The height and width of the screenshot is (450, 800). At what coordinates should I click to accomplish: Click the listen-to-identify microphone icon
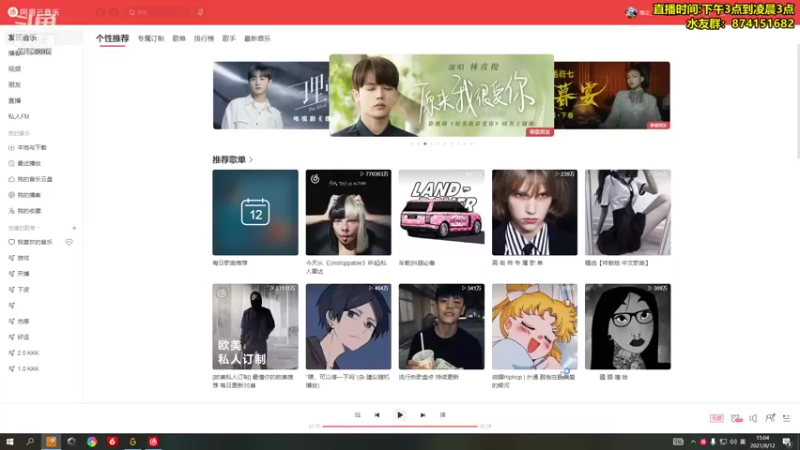click(201, 12)
